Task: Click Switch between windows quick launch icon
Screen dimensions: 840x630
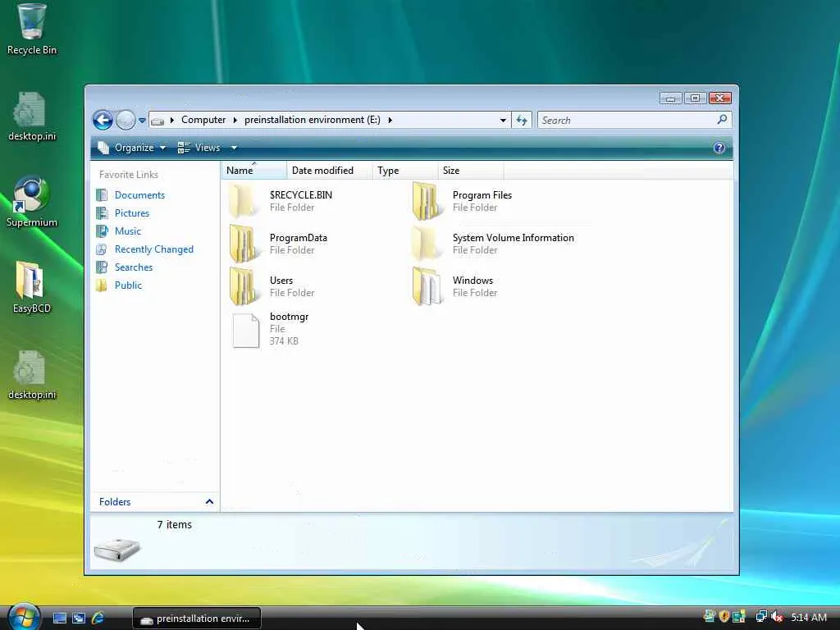Action: pos(79,619)
